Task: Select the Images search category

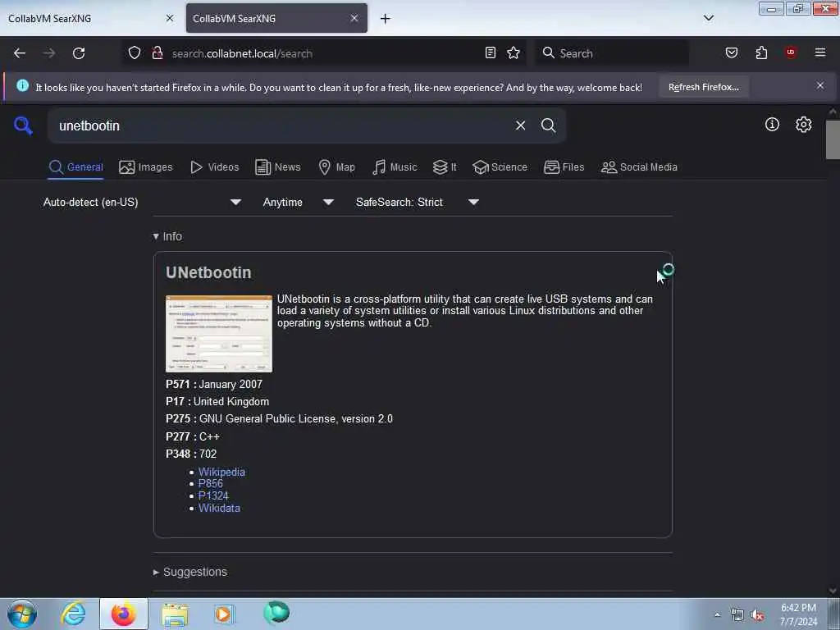Action: pos(146,167)
